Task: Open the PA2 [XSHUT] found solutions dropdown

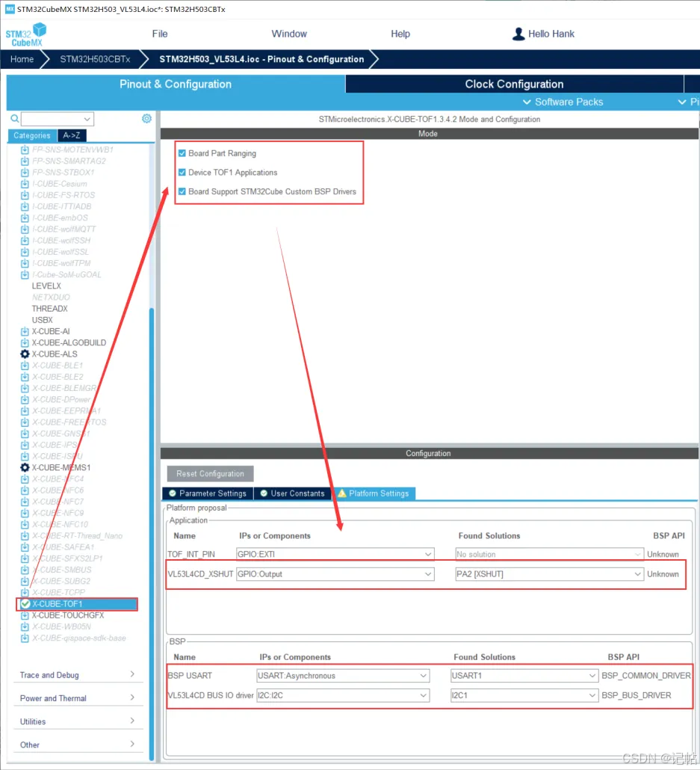Action: (549, 573)
